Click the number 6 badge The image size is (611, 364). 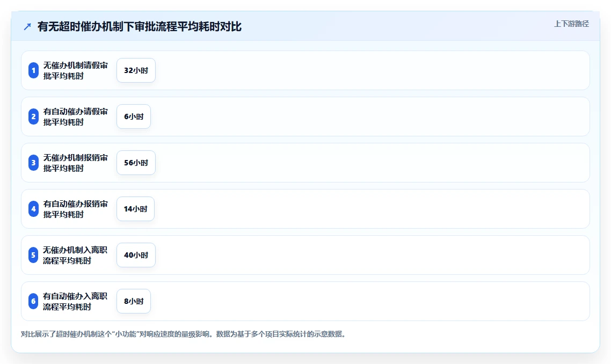click(x=33, y=301)
